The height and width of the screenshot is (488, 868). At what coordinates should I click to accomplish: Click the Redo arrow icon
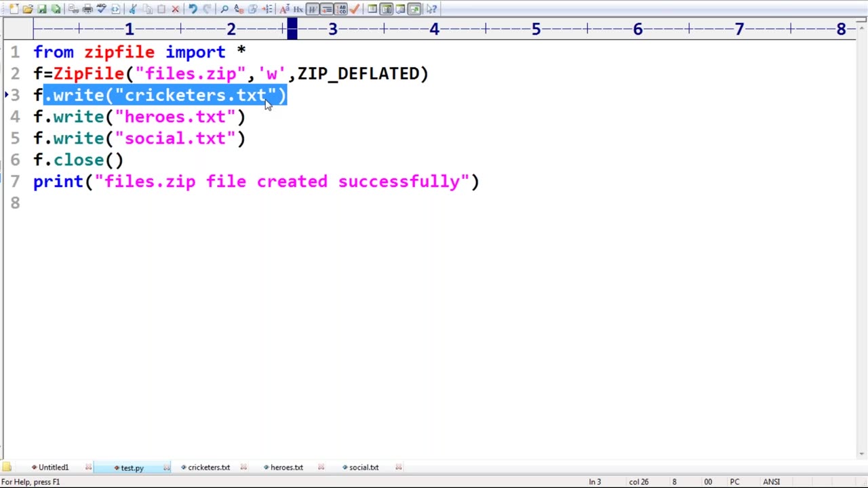(207, 9)
